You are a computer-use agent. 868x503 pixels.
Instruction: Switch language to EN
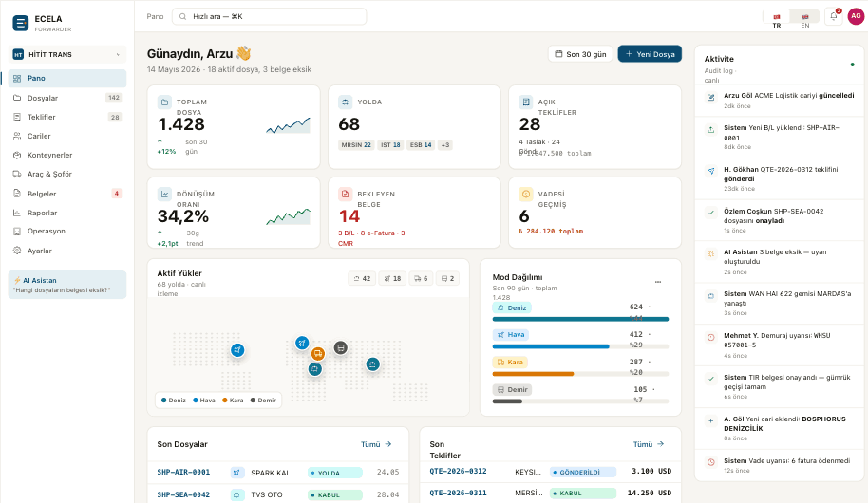[805, 20]
